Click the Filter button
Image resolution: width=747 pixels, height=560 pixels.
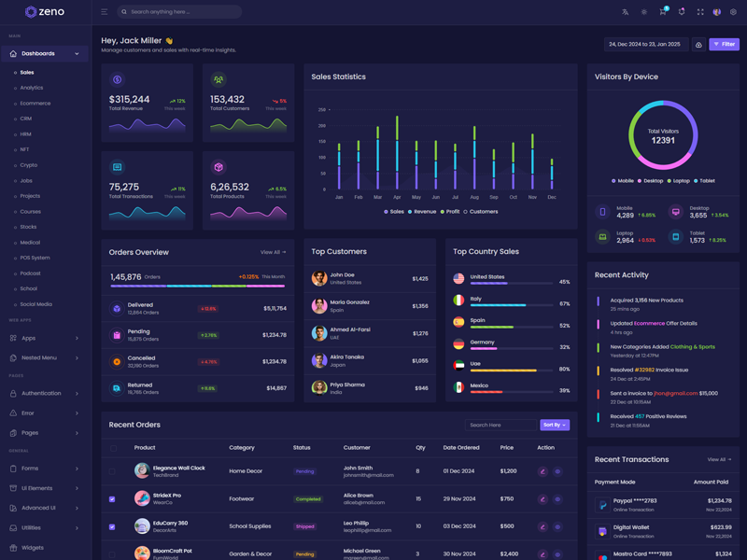pos(724,45)
